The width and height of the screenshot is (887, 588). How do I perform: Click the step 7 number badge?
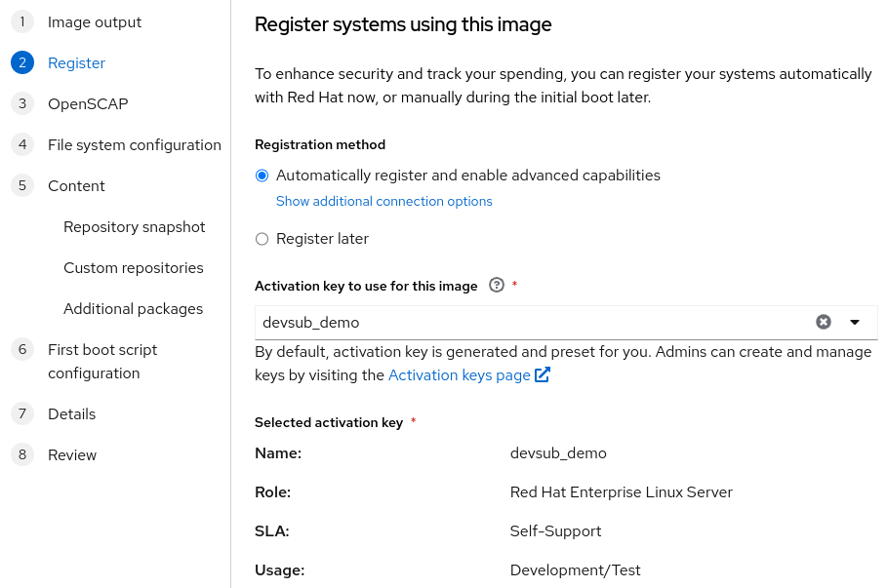click(22, 413)
